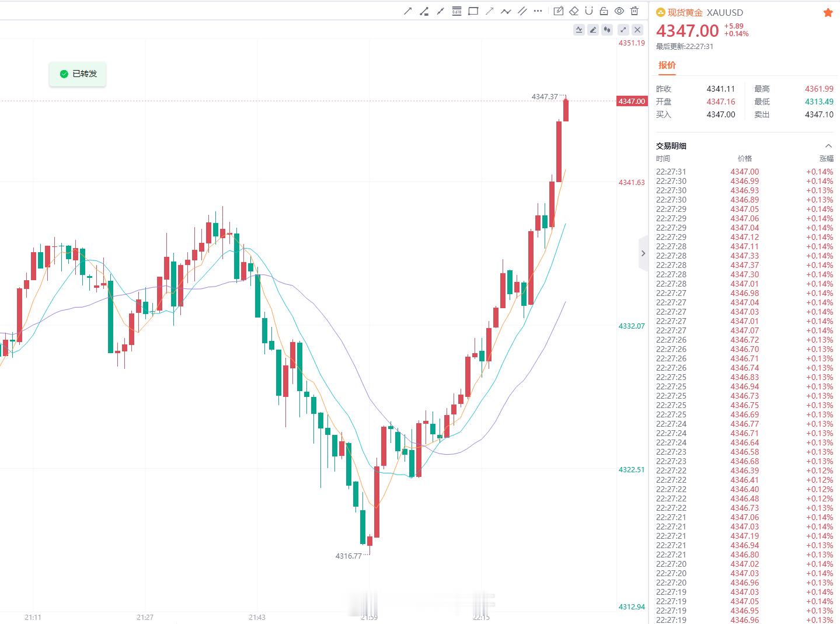The height and width of the screenshot is (624, 840).
Task: Toggle the XAUUSD favorite star
Action: (828, 12)
